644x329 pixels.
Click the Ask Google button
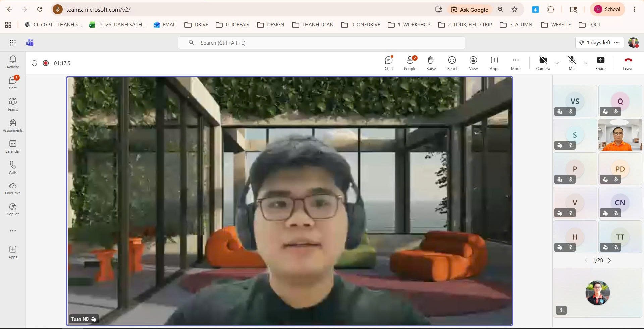point(470,10)
